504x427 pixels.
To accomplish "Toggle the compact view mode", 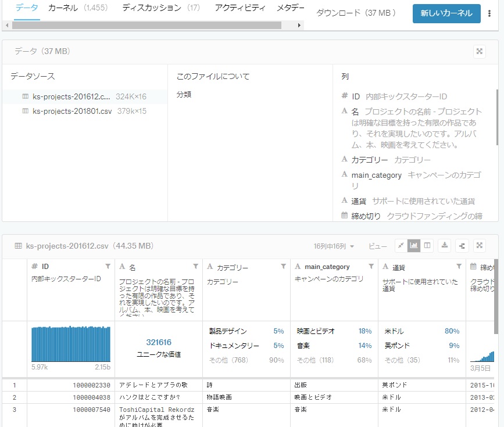I will point(401,246).
